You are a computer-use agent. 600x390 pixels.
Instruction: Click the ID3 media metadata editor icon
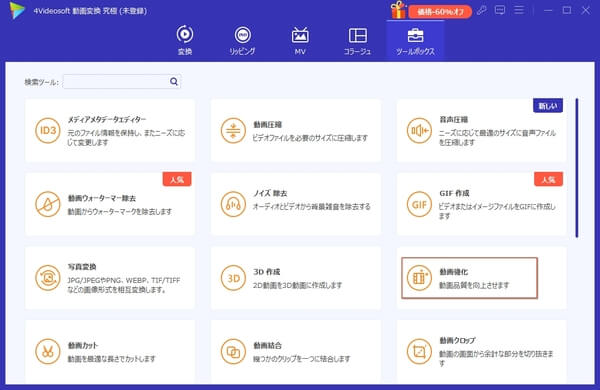pos(48,131)
